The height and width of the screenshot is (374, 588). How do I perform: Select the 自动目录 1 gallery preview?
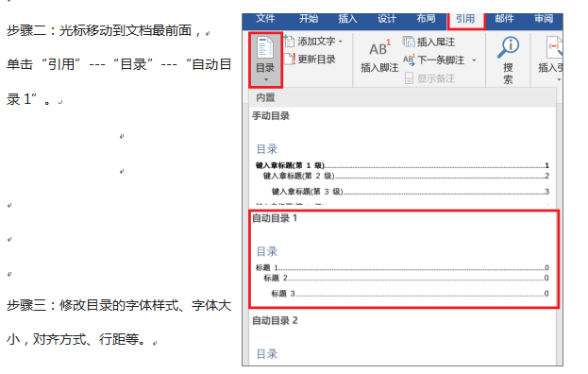coord(404,259)
